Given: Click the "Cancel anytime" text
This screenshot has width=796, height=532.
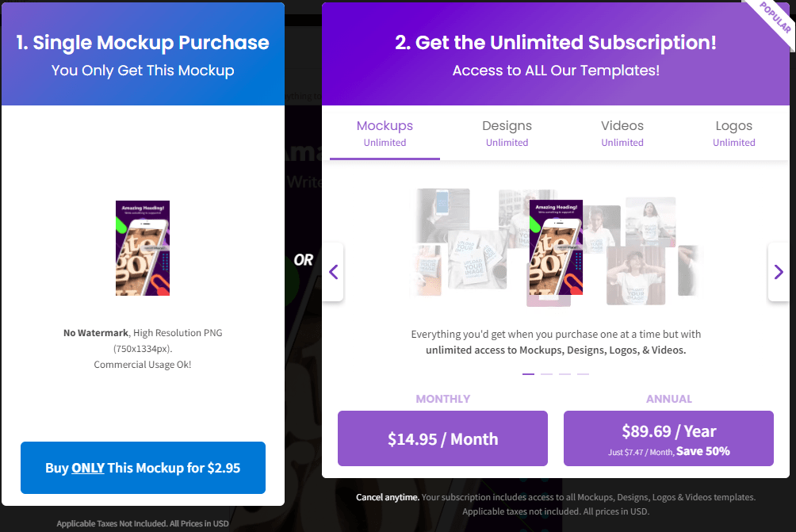Looking at the screenshot, I should coord(387,497).
